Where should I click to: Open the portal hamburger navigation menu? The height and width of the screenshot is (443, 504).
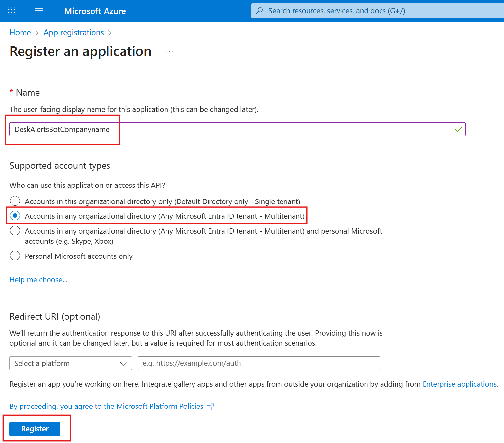39,10
